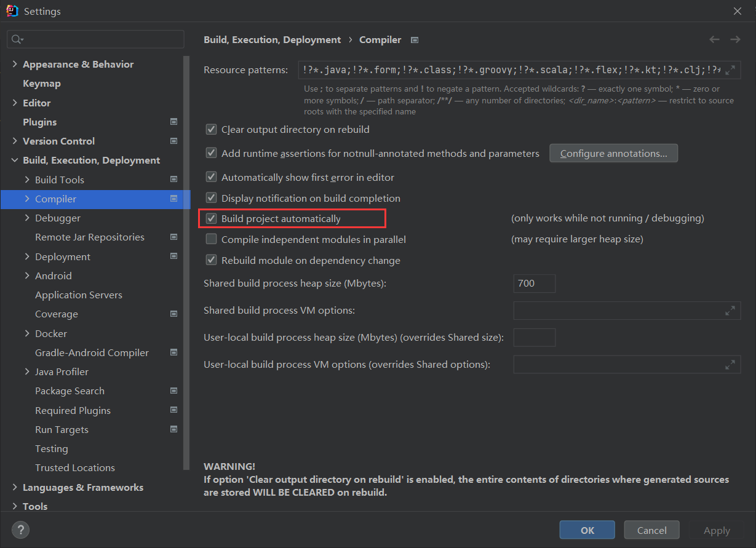The height and width of the screenshot is (548, 756).
Task: Expand the Resource patterns field icon
Action: coord(730,70)
